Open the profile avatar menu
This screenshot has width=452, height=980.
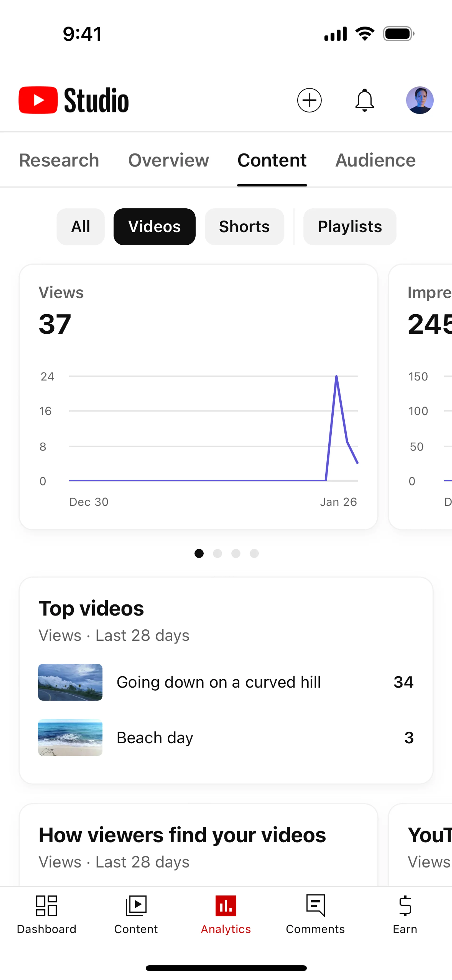420,101
